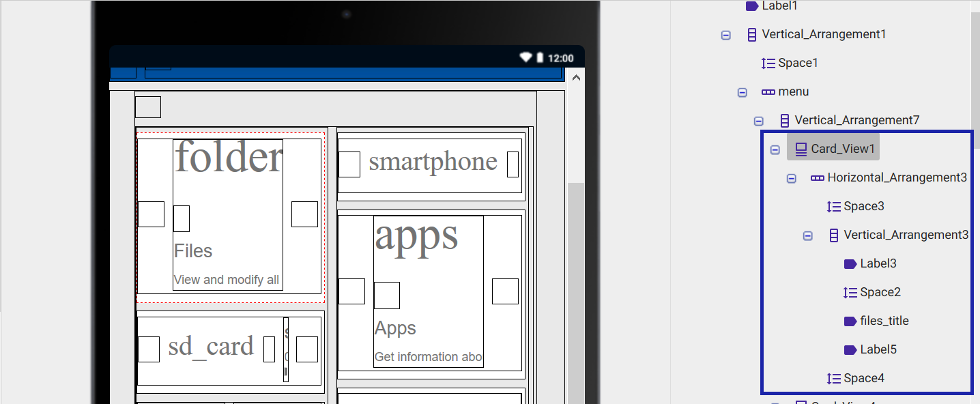Screen dimensions: 980x404
Task: Click the Space4 spacer icon
Action: [x=834, y=378]
